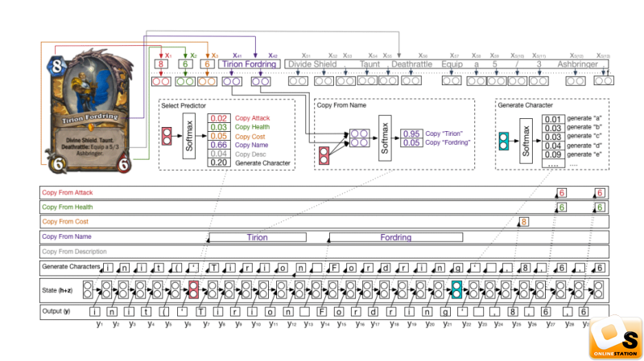Screen dimensions: 644x361
Task: Click the y1 label below the output row
Action: click(99, 324)
